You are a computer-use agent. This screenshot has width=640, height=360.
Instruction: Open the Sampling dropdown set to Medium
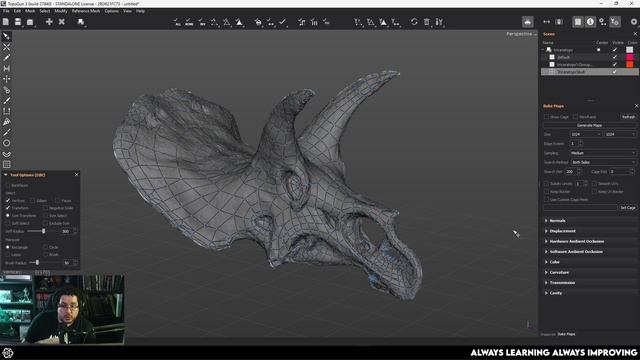(x=603, y=153)
